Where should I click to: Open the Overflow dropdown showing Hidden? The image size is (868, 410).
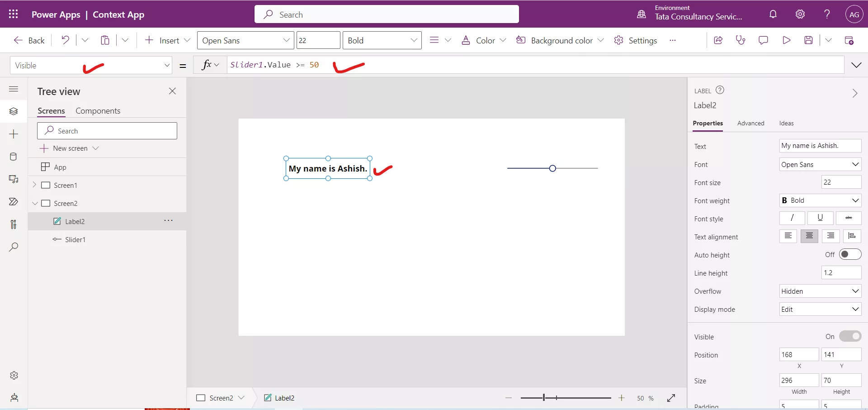tap(820, 291)
